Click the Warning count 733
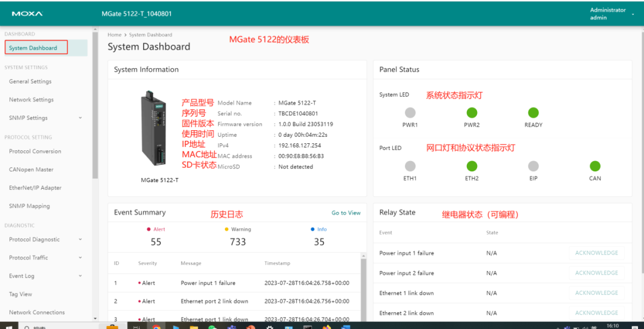This screenshot has height=329, width=644. coord(238,242)
